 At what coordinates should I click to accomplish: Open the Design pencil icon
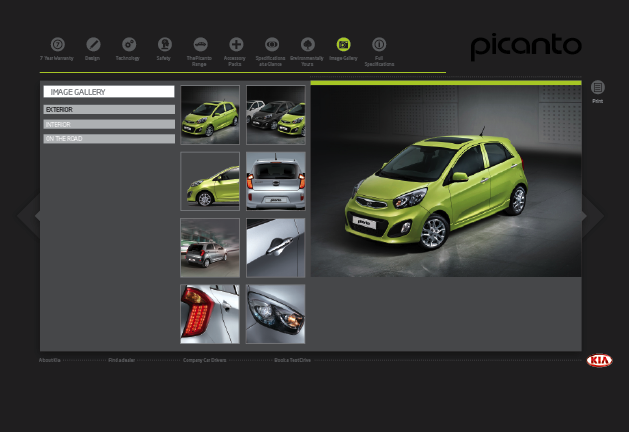93,44
